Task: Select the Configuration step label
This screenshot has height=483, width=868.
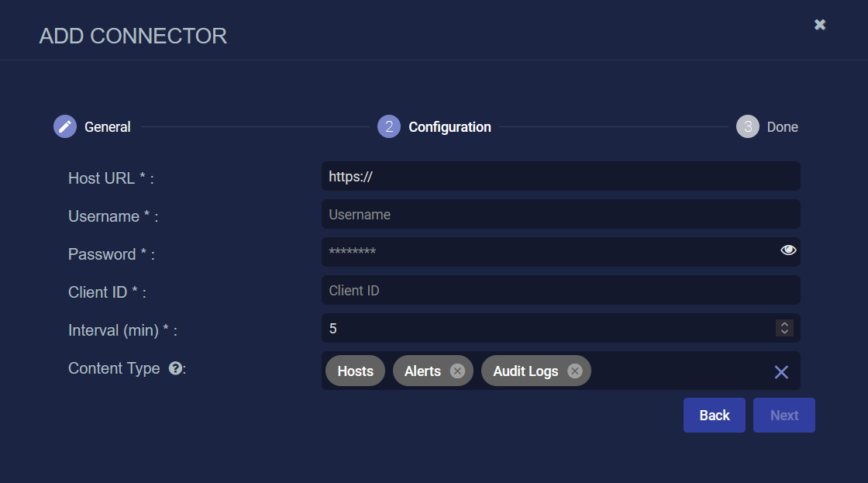Action: (449, 126)
